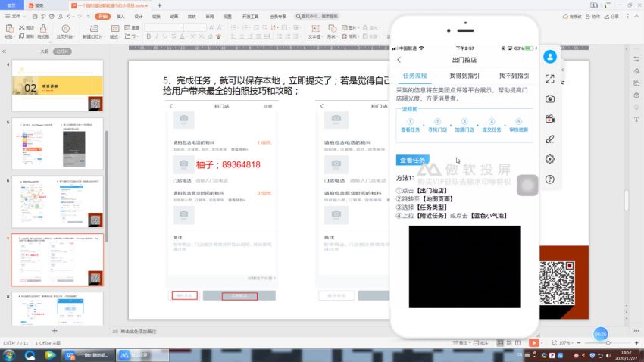Collapse the slide panel with double chevron
This screenshot has height=362, width=644.
4,51
